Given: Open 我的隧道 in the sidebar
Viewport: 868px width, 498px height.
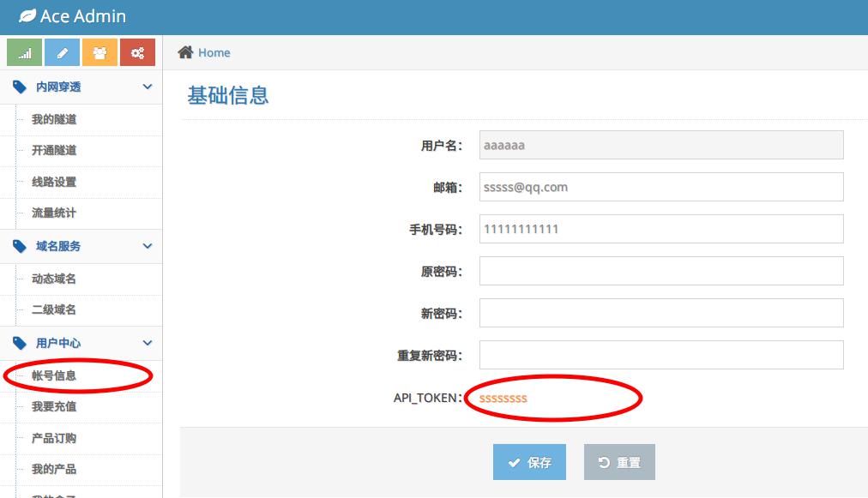Looking at the screenshot, I should [54, 119].
